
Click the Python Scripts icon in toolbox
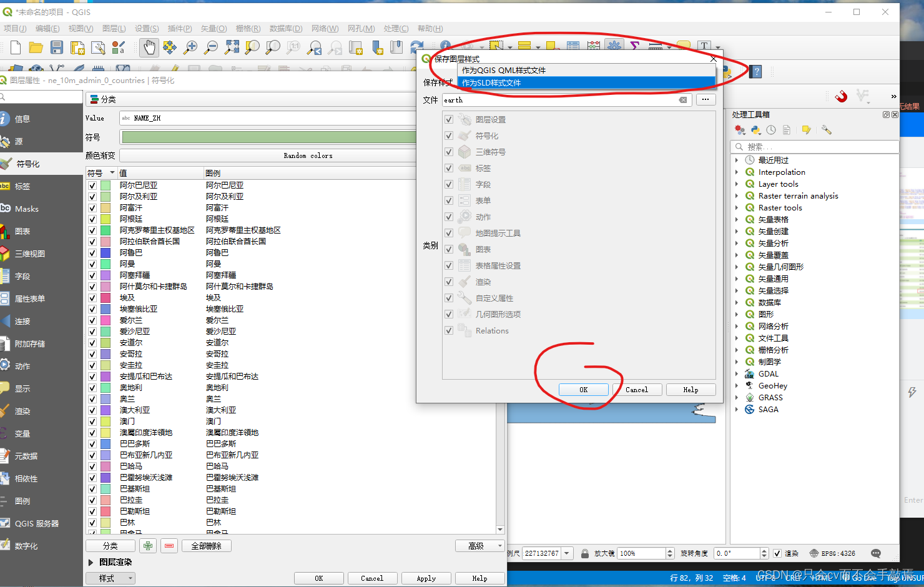(x=755, y=130)
